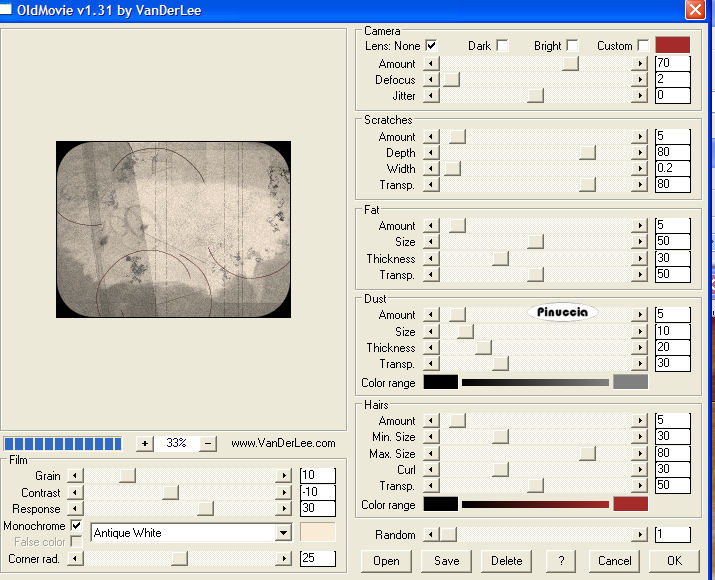715x580 pixels.
Task: Click right arrow of Grain slider
Action: tap(285, 476)
